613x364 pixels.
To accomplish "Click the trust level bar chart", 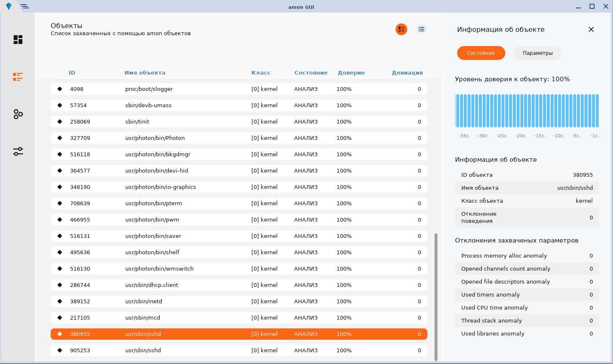I will [x=527, y=111].
